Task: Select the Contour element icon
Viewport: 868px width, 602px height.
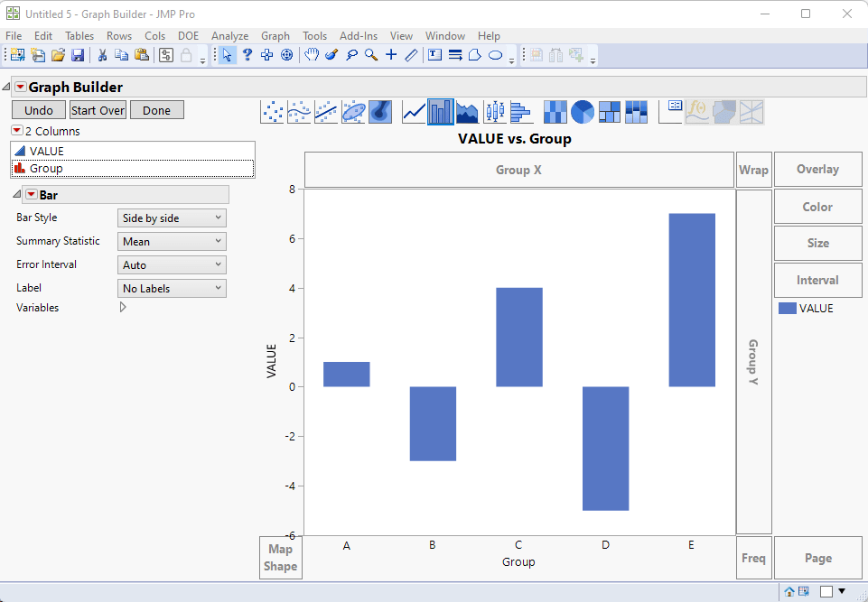Action: pos(380,112)
